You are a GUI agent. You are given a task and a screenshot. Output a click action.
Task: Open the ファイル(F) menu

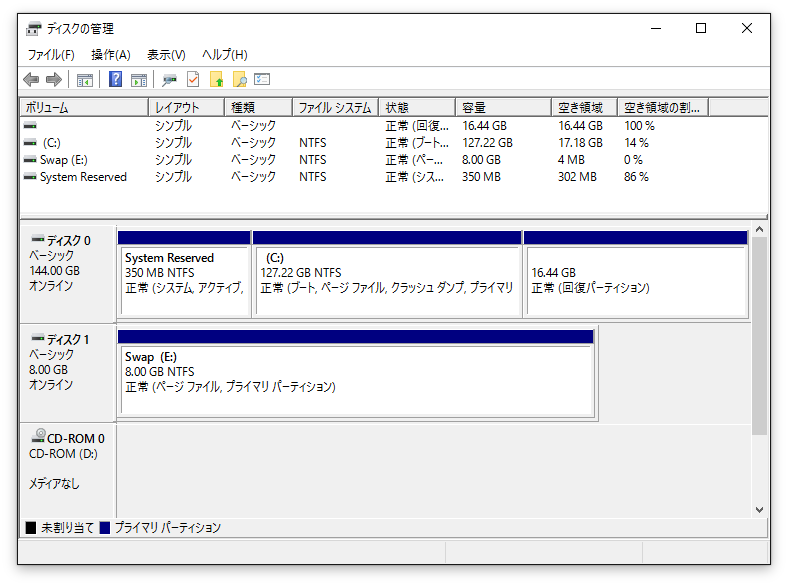[51, 54]
